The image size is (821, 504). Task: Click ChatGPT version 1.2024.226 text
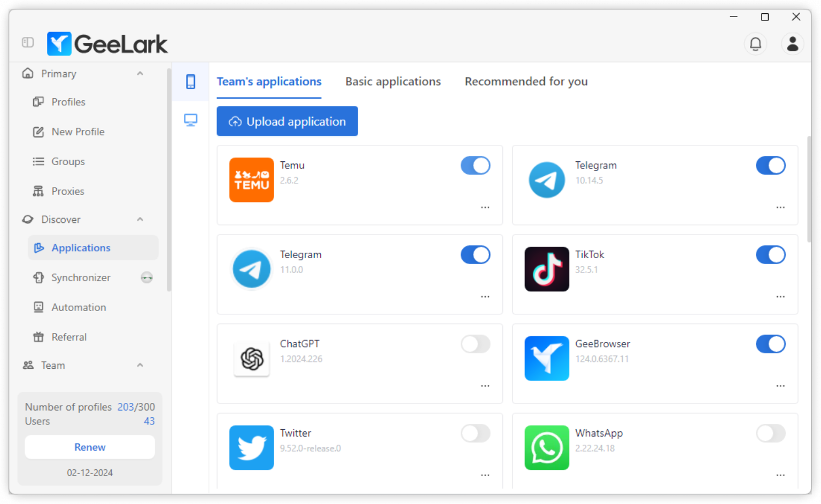click(301, 359)
